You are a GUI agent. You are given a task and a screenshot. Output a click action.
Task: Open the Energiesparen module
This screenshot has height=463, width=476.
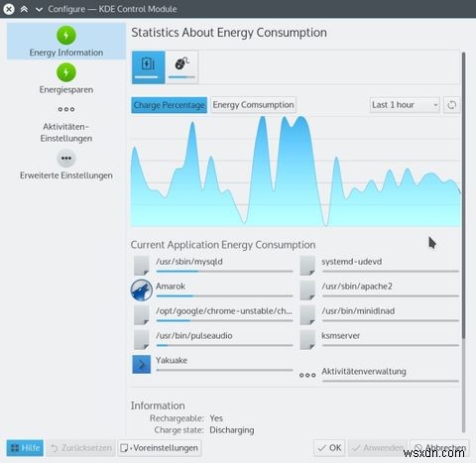[66, 78]
